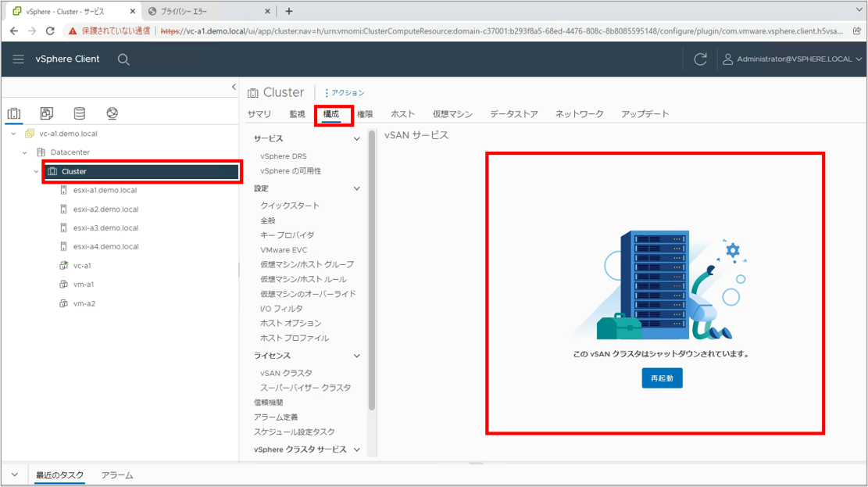
Task: Open the Administrator@VSPHERE.LOCAL user dropdown
Action: pos(794,59)
